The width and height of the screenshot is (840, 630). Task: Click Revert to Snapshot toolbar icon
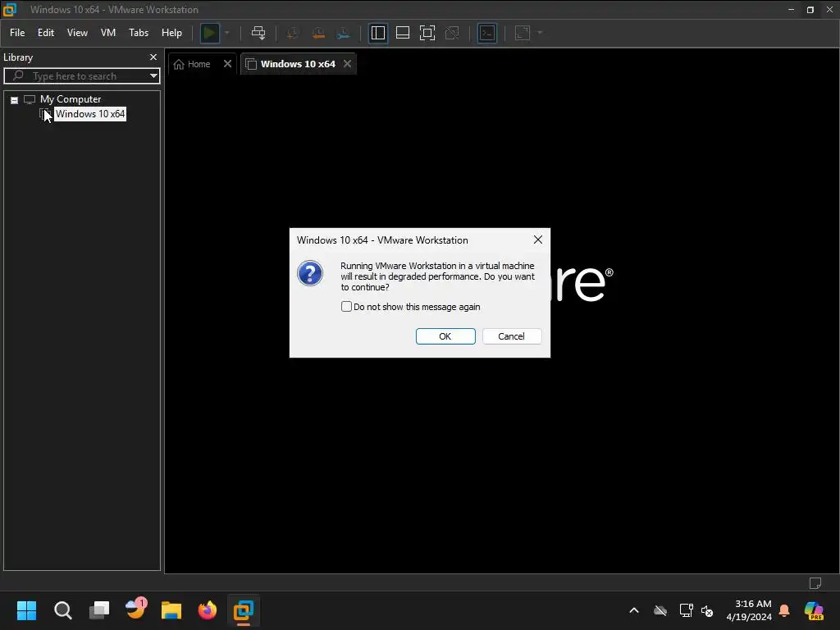[x=318, y=33]
